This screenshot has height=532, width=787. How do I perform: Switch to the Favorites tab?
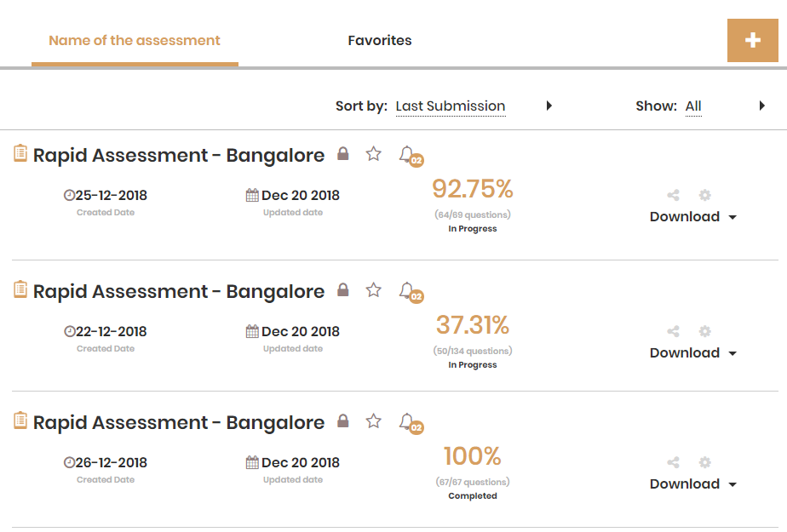380,41
